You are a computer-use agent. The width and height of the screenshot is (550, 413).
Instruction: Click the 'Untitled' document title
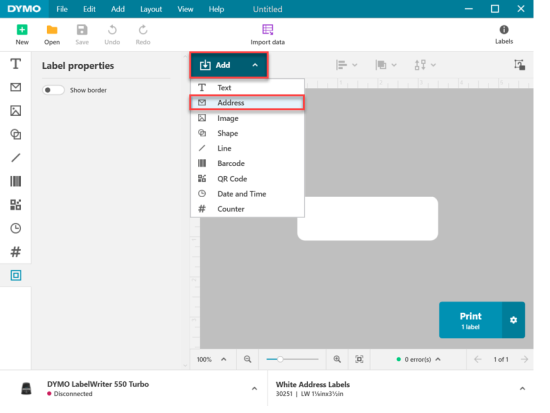(x=267, y=9)
